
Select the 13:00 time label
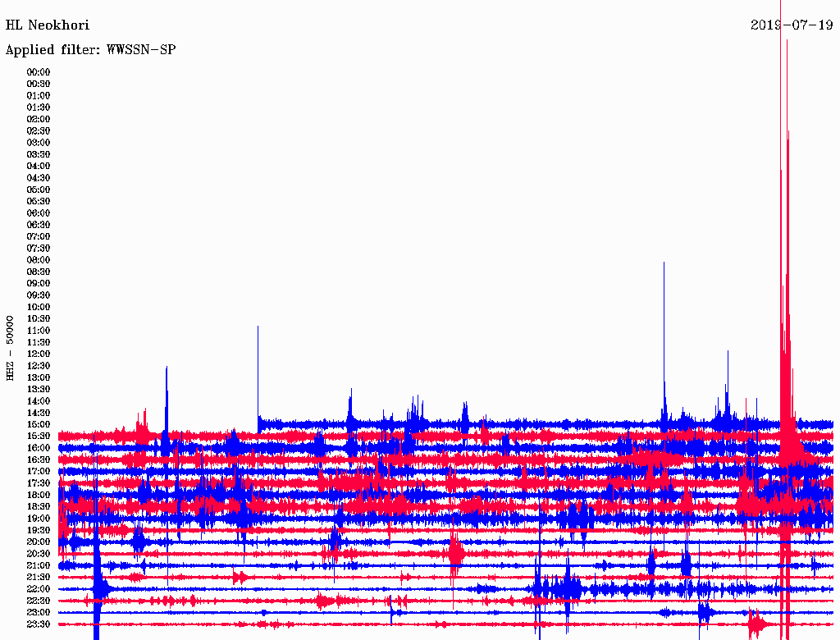tap(39, 378)
